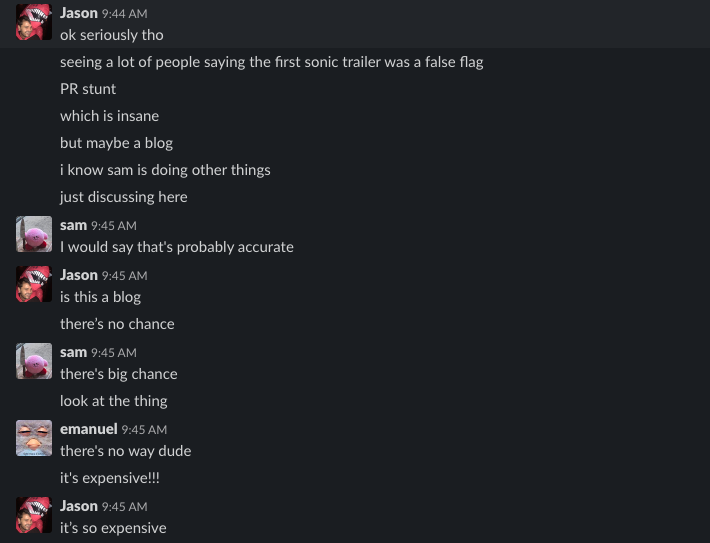Click sam's avatar beside 'there's big chance'
Screen dimensions: 710x543
(x=34, y=361)
